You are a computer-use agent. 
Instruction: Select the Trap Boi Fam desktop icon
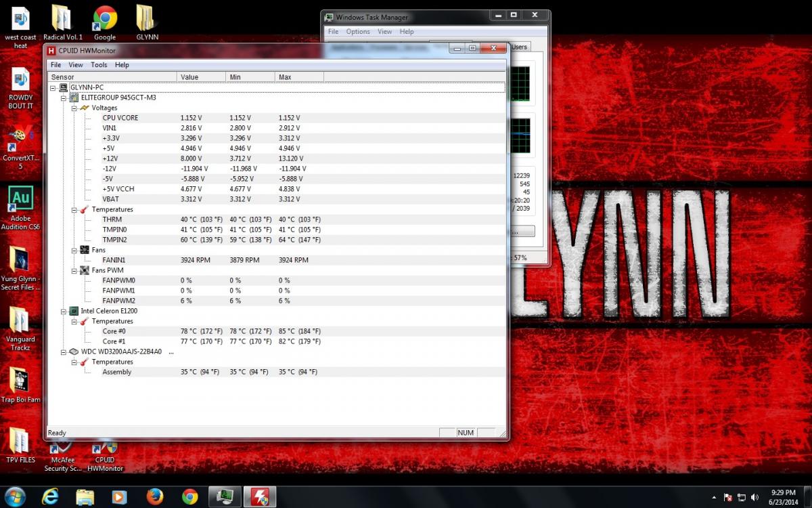21,384
